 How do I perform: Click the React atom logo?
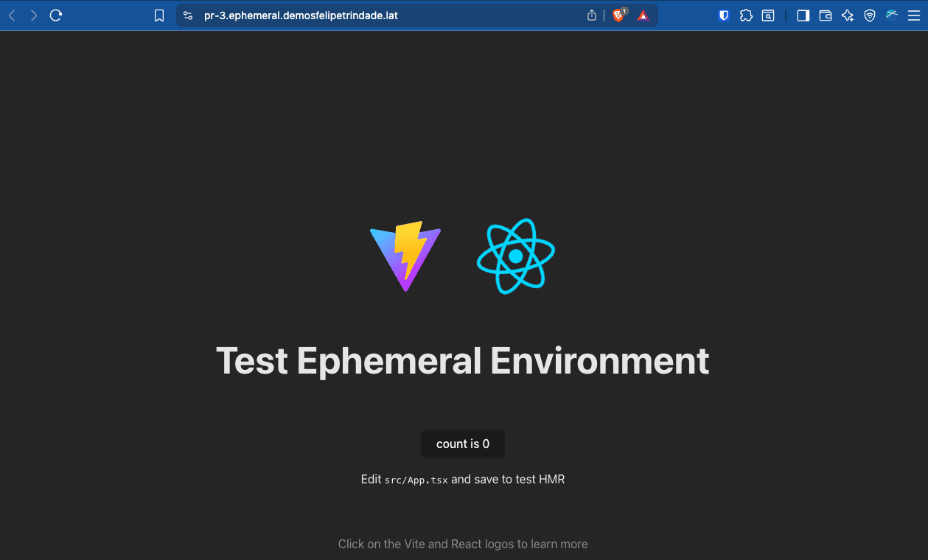(516, 256)
